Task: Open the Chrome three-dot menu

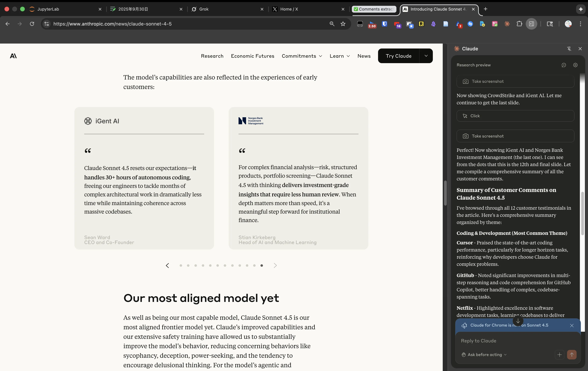Action: click(581, 24)
